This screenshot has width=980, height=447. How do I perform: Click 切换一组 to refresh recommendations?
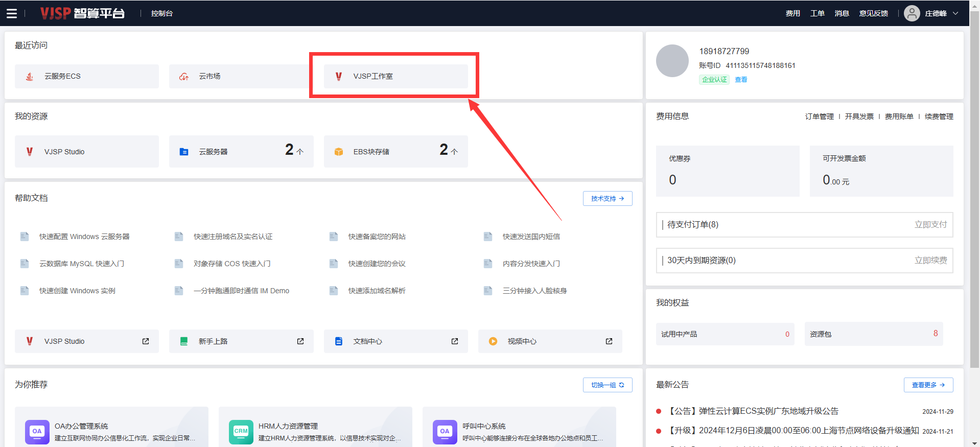pos(608,385)
